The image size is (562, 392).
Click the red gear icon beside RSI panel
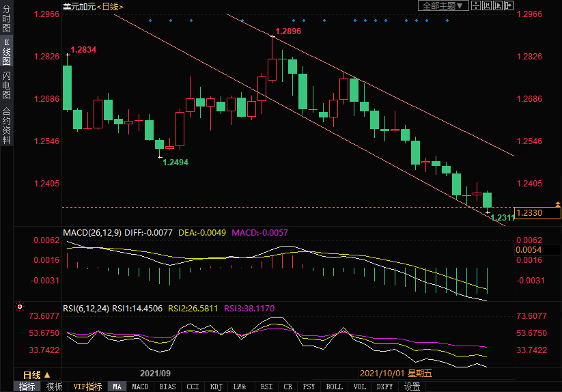(20, 307)
